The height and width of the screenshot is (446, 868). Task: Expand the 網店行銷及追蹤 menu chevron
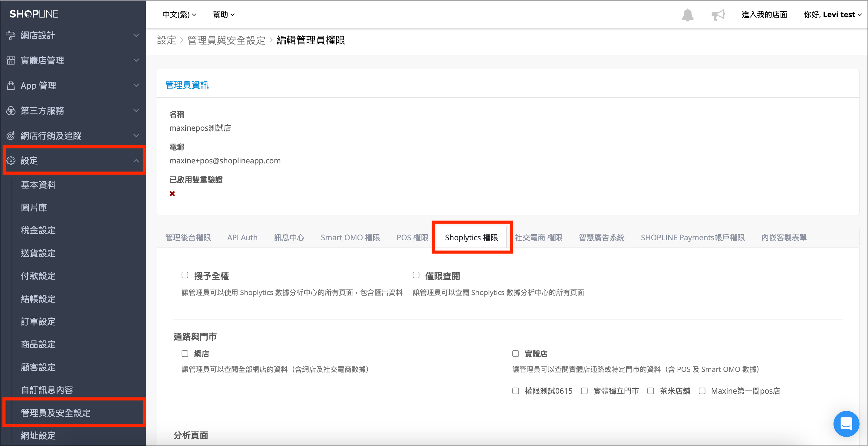(136, 136)
